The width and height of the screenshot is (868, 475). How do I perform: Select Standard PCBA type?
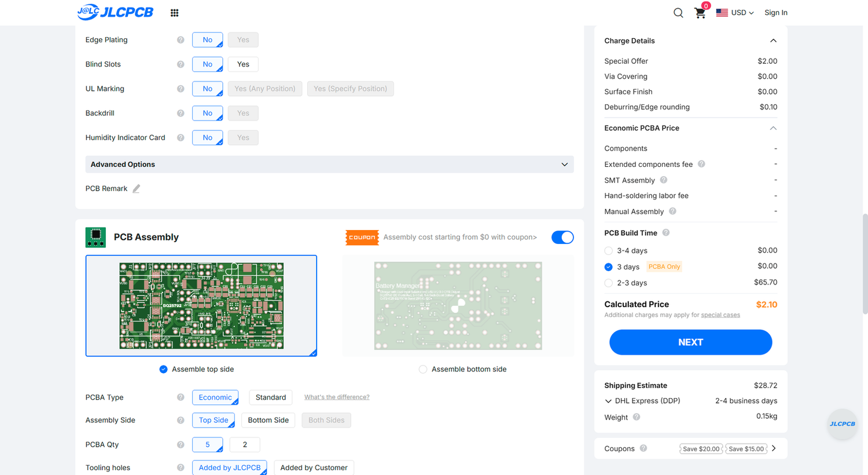[x=271, y=397]
